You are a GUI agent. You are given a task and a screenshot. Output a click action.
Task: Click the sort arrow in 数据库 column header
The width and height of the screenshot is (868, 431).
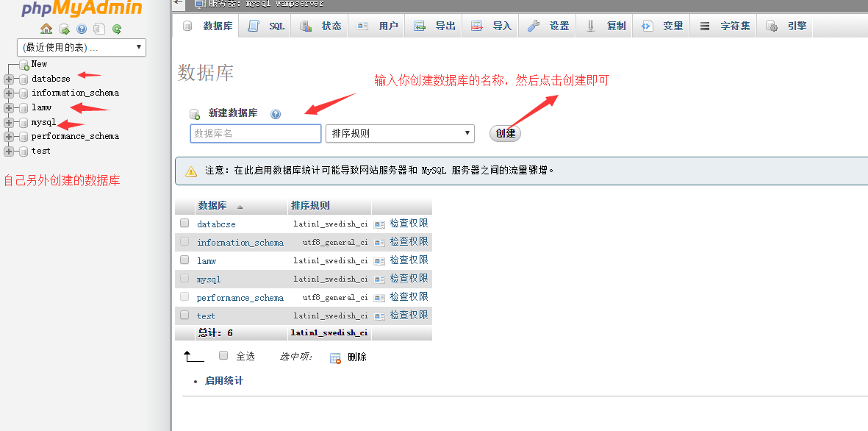[240, 207]
